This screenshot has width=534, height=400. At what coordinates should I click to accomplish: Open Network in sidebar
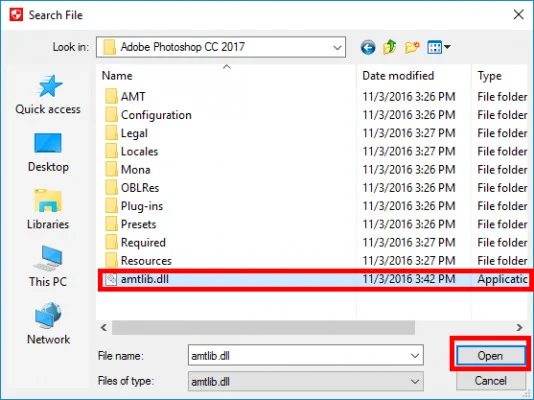[x=48, y=324]
